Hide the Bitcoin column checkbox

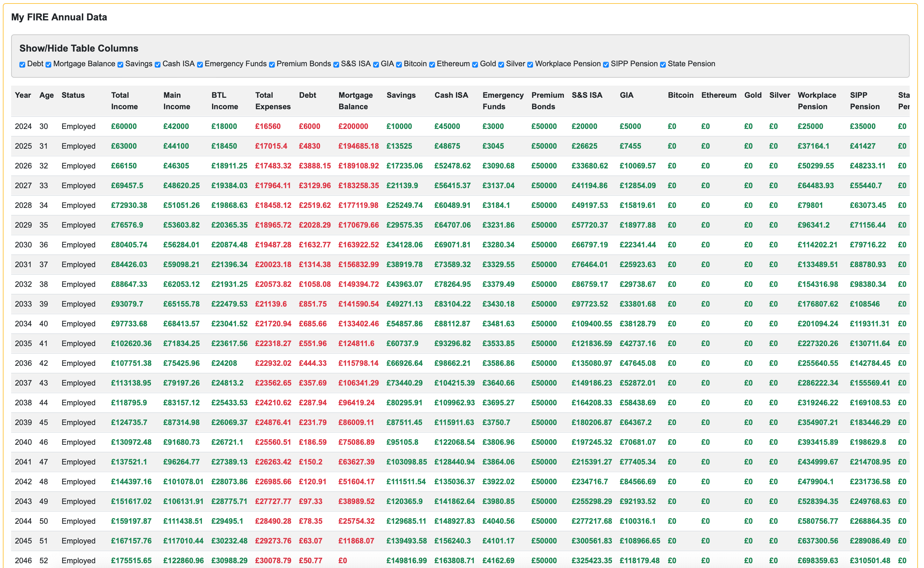point(399,65)
